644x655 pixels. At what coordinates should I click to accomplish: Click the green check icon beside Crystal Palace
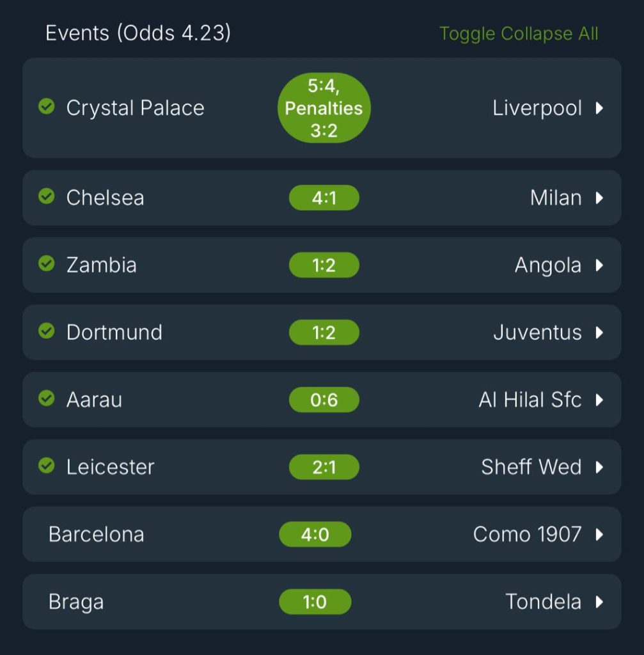[46, 106]
